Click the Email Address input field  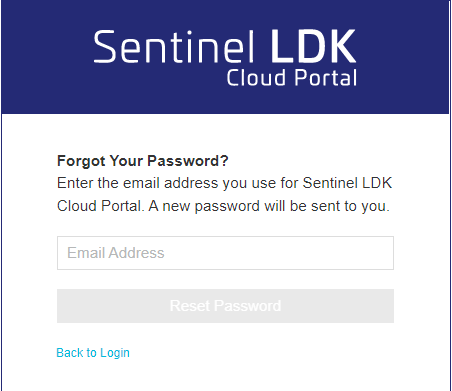[225, 253]
